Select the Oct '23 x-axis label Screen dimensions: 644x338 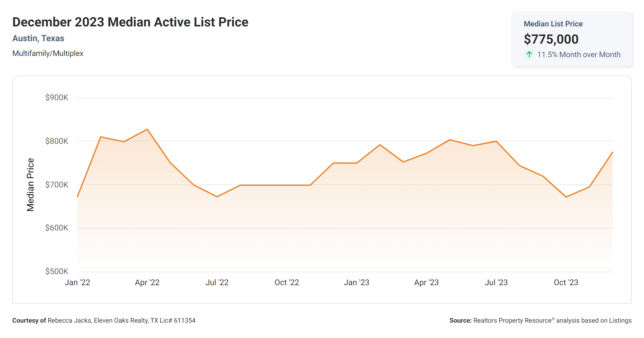[x=566, y=282]
